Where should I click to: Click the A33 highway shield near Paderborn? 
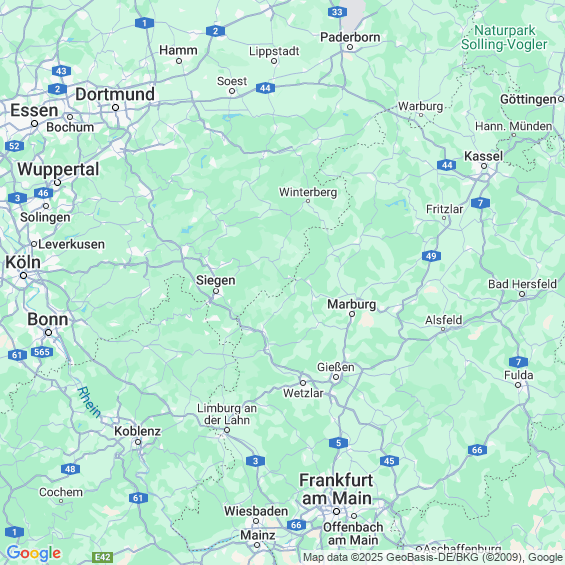coord(337,12)
